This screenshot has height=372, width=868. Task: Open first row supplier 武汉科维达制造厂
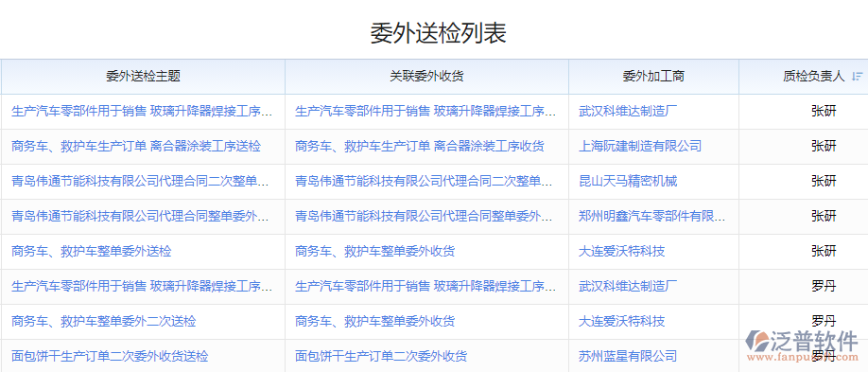coord(628,112)
